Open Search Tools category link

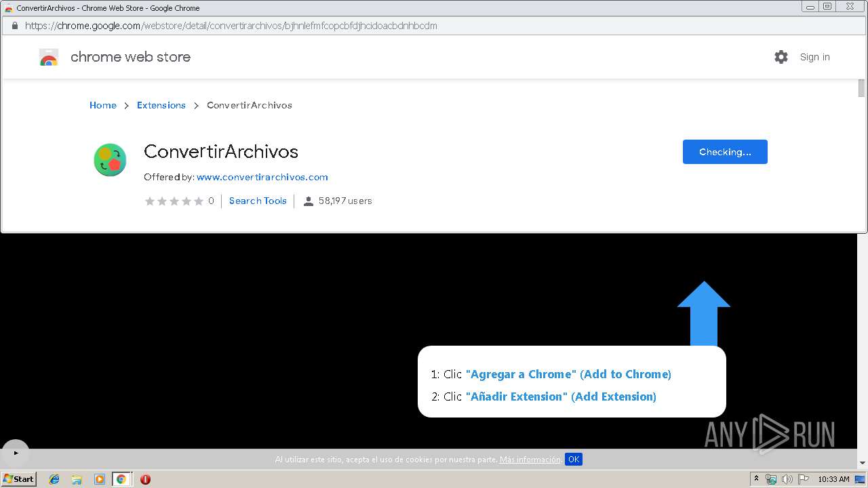click(258, 201)
